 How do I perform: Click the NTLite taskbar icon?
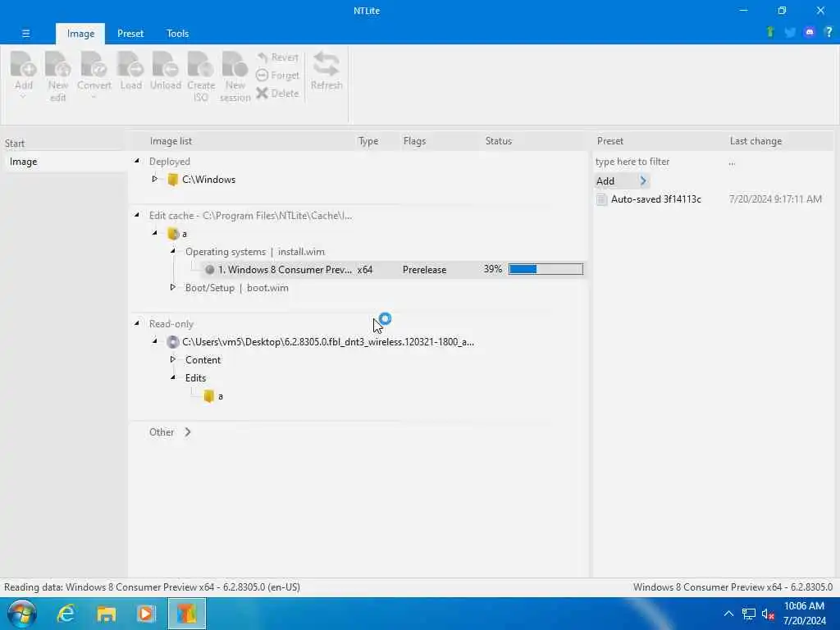click(187, 614)
